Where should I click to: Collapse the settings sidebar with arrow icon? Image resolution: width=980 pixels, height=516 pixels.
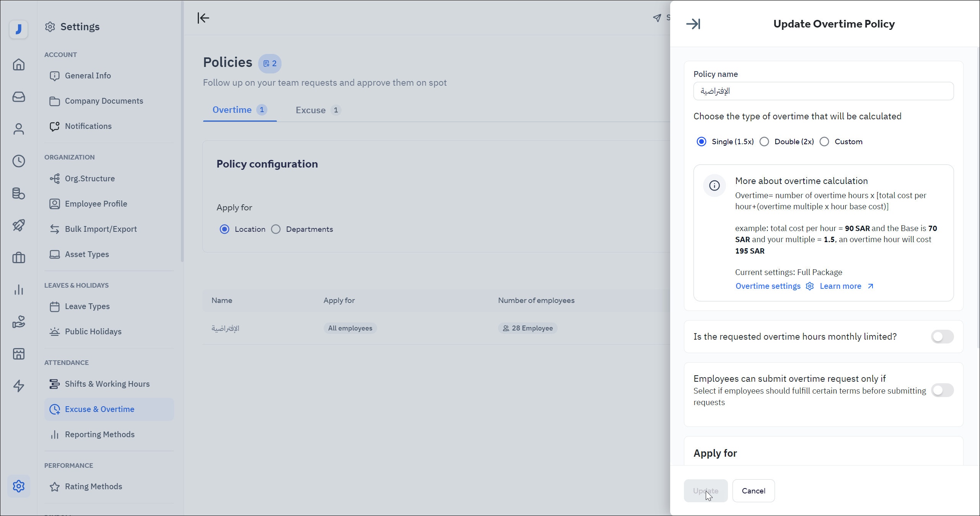click(x=203, y=18)
